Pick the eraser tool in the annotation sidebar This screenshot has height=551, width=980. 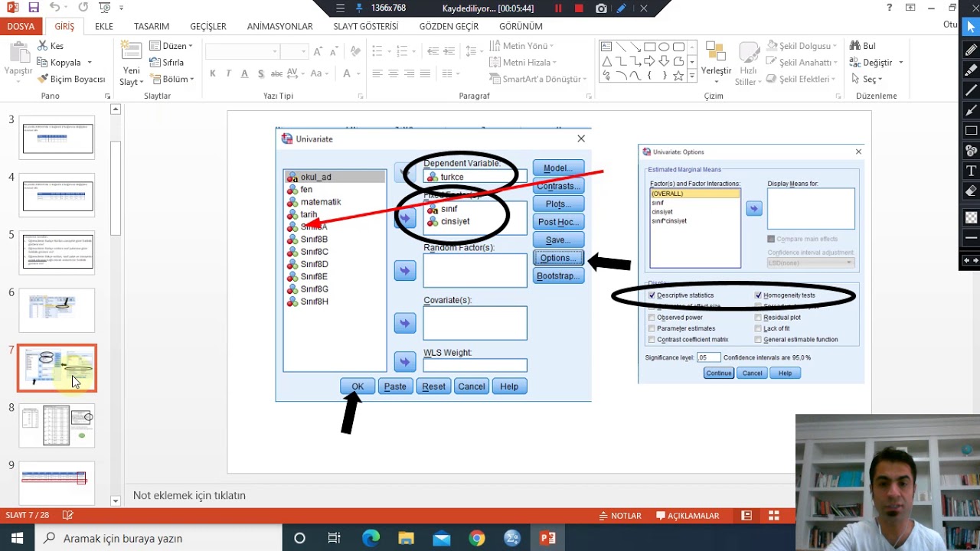pyautogui.click(x=971, y=191)
